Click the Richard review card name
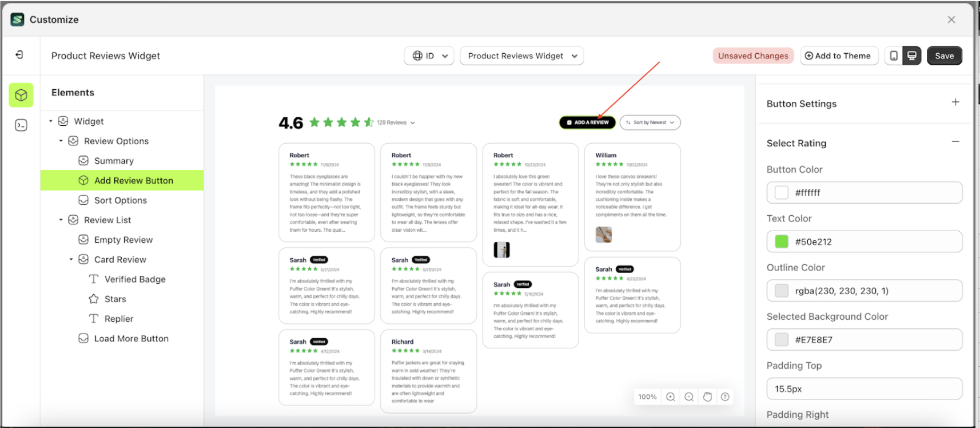 (403, 342)
